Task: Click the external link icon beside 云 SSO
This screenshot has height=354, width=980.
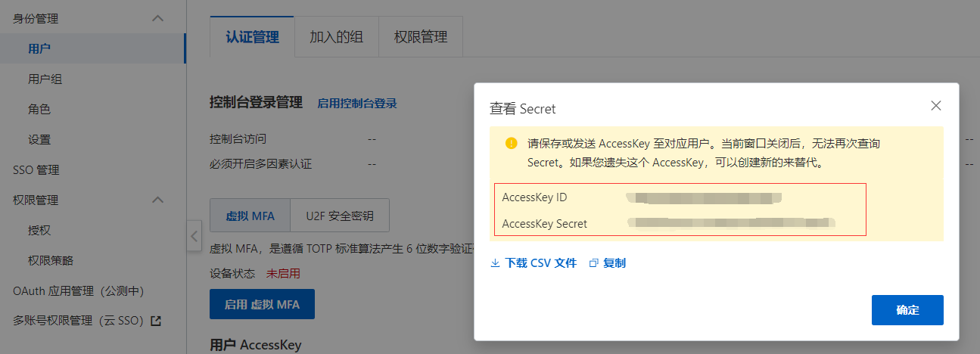Action: (x=156, y=321)
